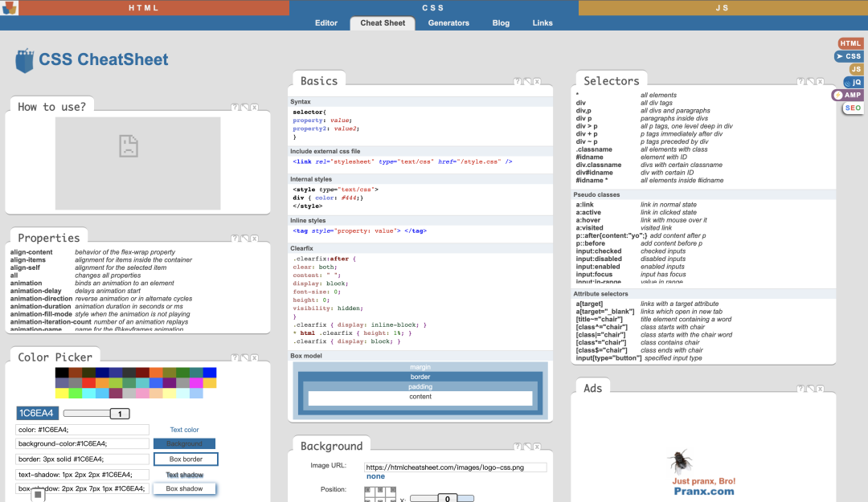The width and height of the screenshot is (868, 502).
Task: Click the Box border preview button
Action: (x=185, y=459)
